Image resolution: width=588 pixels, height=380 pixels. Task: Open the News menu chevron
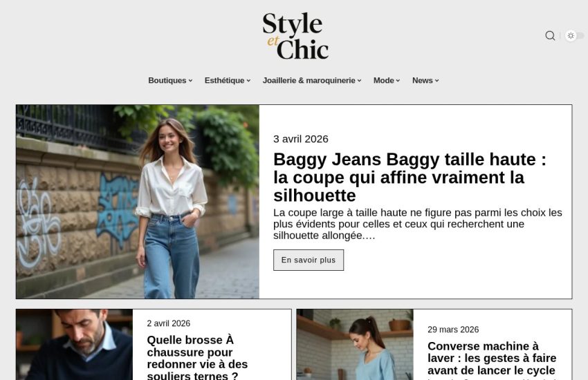click(x=437, y=81)
